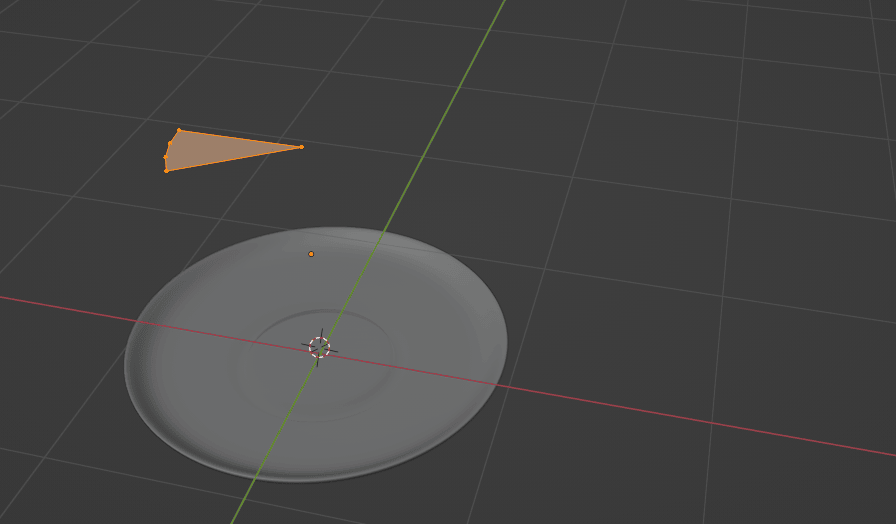Select the rightmost vertex of the orange face
The width and height of the screenshot is (896, 524).
[301, 147]
